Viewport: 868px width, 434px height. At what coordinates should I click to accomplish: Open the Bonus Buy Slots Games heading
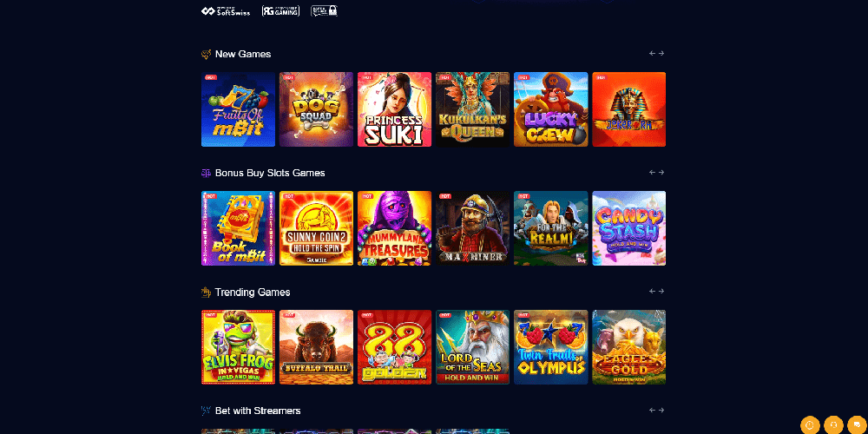pos(270,173)
